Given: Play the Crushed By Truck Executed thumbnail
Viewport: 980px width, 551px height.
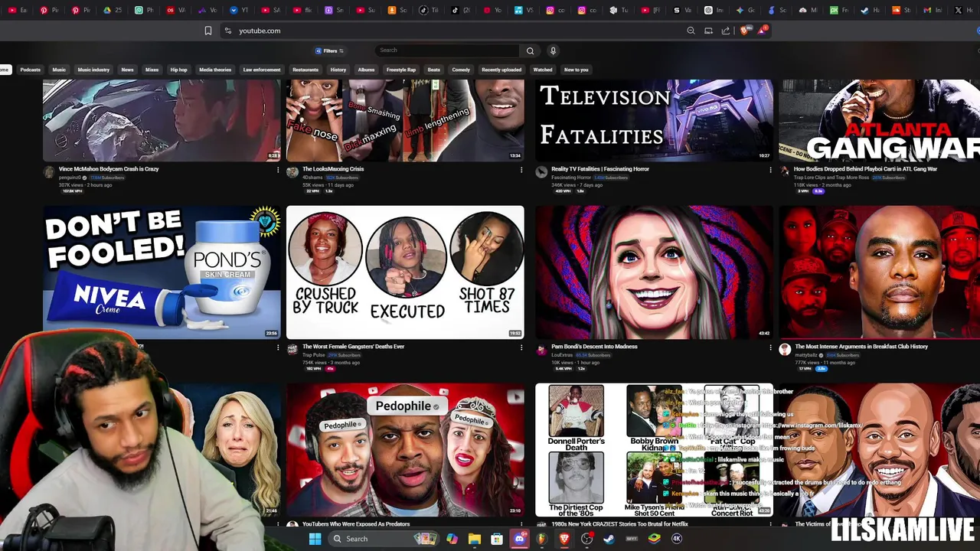Looking at the screenshot, I should click(x=405, y=272).
